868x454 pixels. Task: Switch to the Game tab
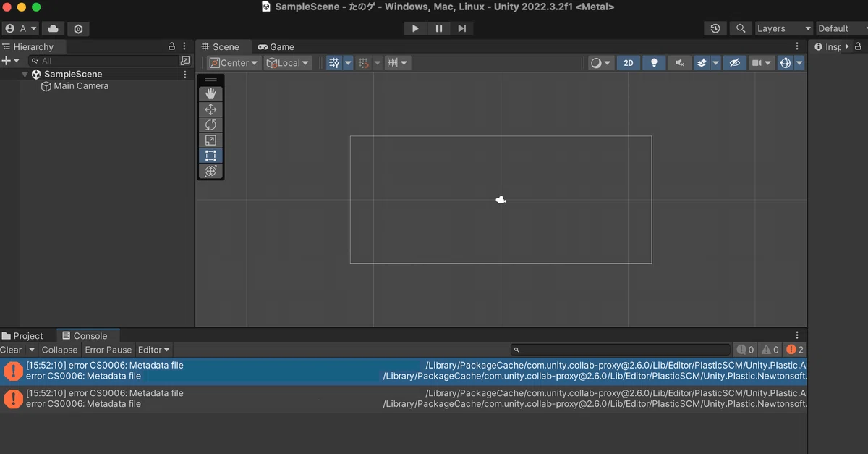point(276,46)
